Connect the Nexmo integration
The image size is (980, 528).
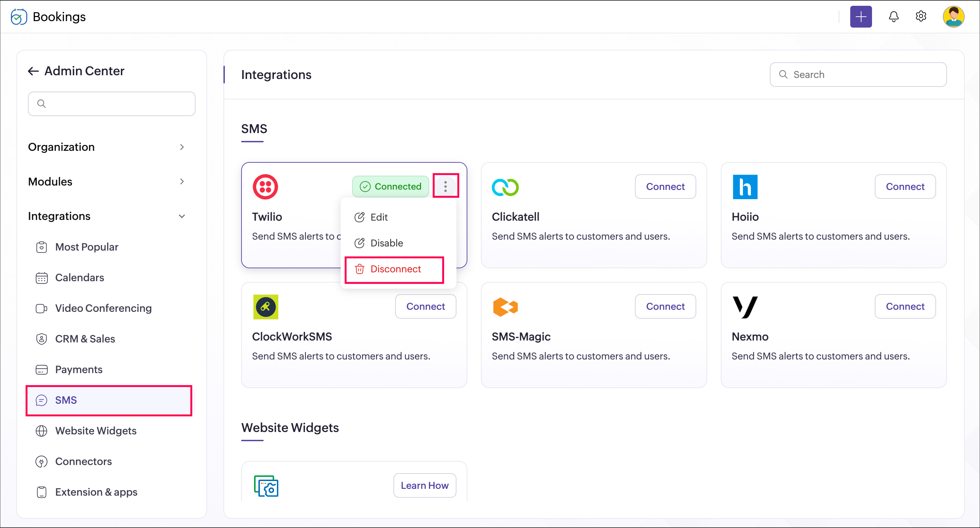point(905,306)
